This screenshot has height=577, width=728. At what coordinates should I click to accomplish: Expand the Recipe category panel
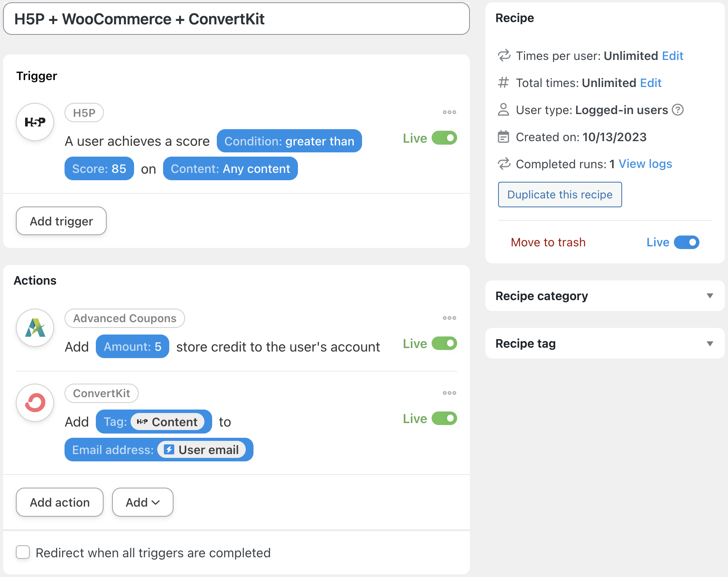pyautogui.click(x=709, y=296)
